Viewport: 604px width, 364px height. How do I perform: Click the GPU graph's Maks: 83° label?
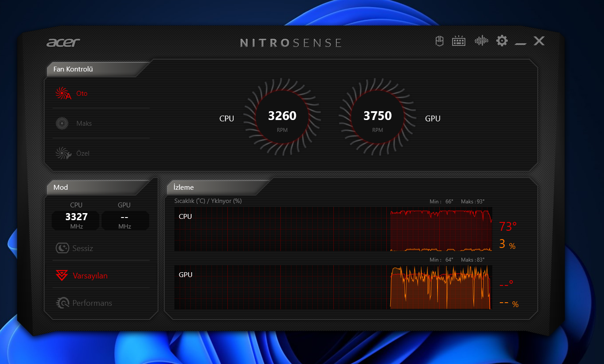[473, 260]
